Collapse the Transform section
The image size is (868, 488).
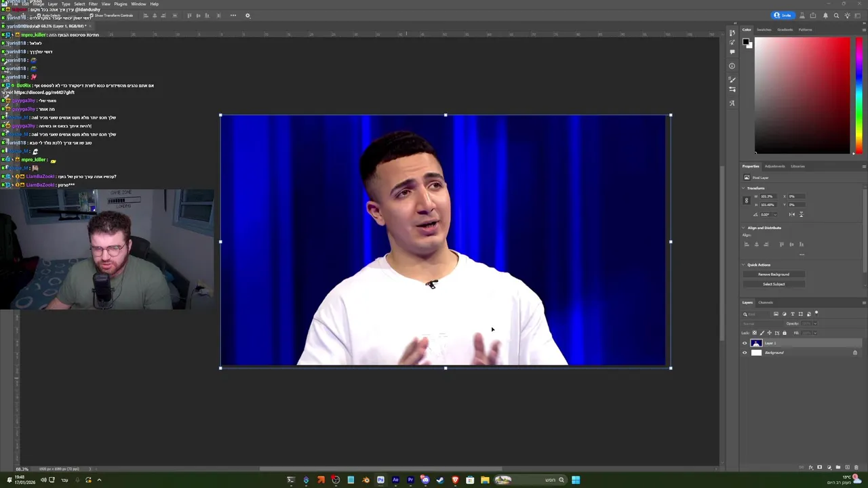coord(743,188)
